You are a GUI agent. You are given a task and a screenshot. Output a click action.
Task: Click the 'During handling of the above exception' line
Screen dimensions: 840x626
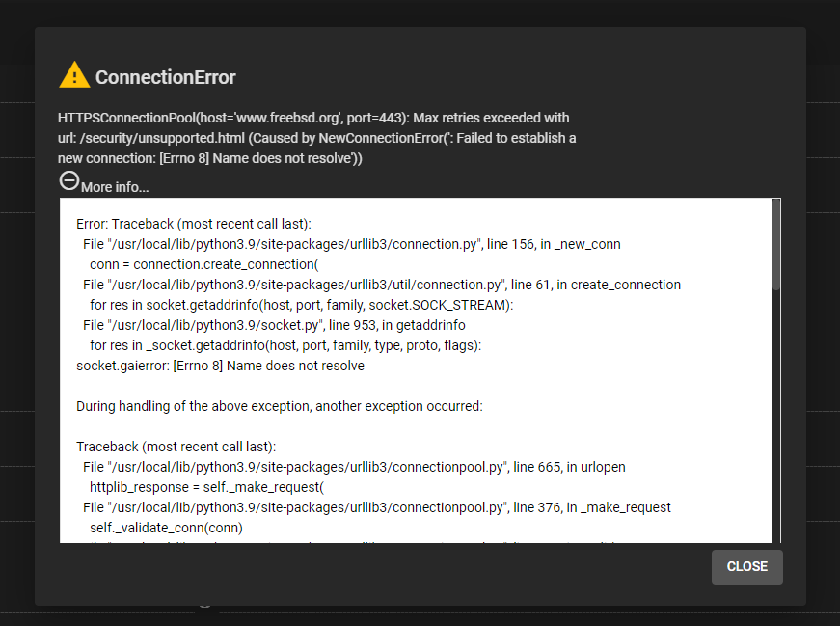(279, 406)
